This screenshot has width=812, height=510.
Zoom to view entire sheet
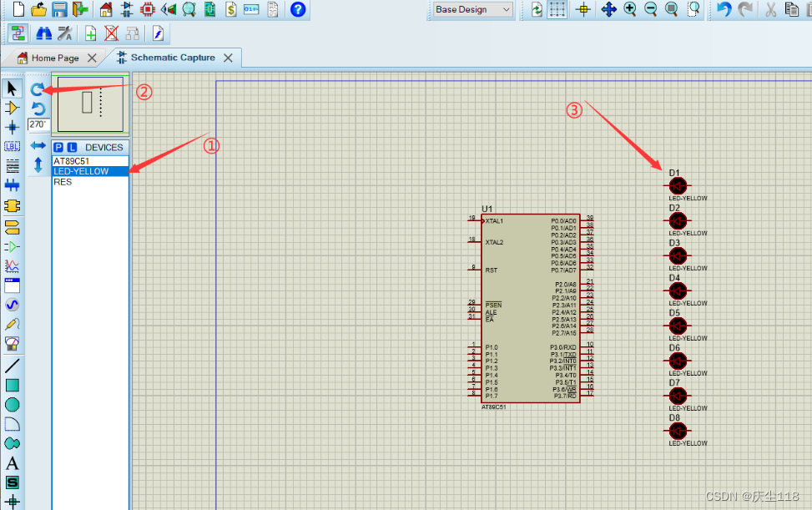click(672, 9)
